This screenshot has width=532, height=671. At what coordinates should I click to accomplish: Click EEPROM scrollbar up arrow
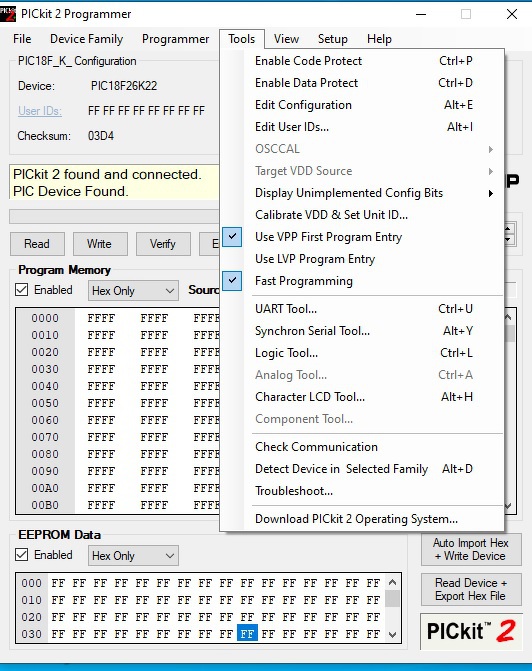[x=392, y=582]
